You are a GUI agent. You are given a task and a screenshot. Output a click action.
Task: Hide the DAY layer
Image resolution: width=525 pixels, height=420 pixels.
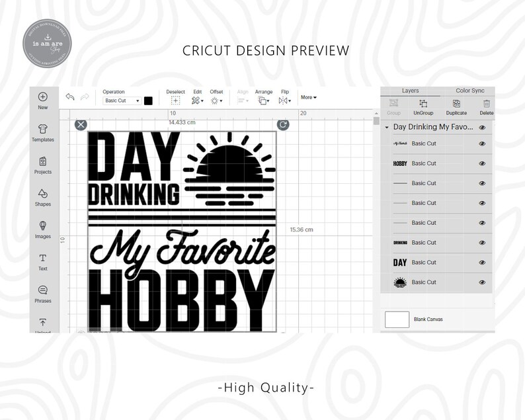point(482,263)
